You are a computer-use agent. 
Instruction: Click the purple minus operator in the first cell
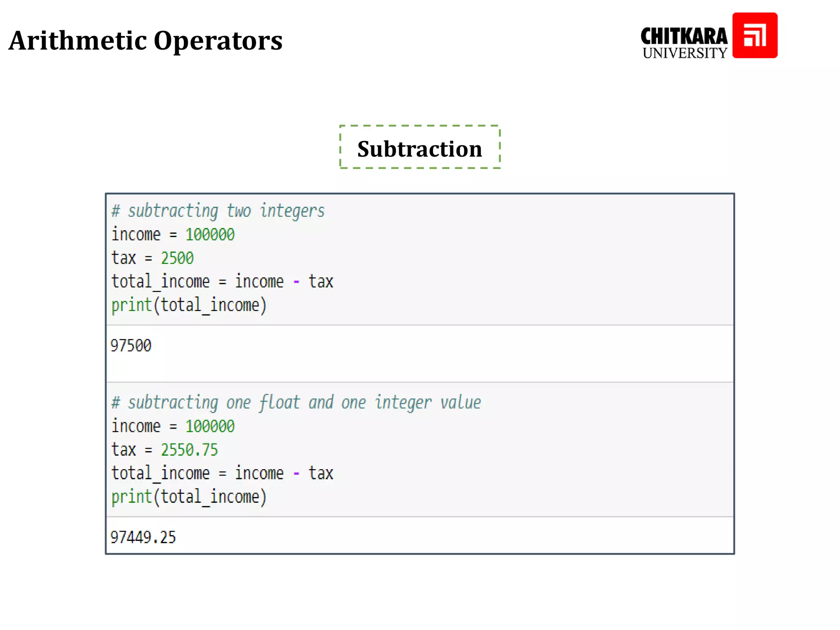[296, 282]
